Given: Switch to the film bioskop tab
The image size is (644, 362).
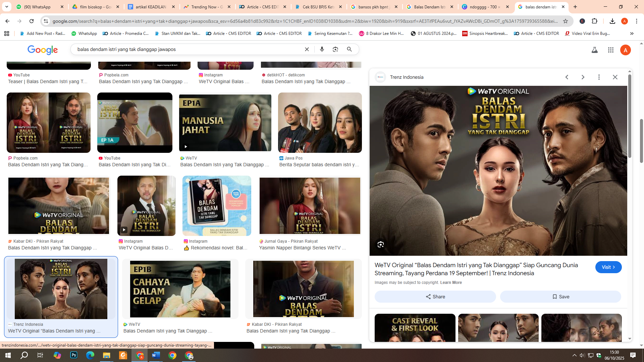Looking at the screenshot, I should [96, 7].
